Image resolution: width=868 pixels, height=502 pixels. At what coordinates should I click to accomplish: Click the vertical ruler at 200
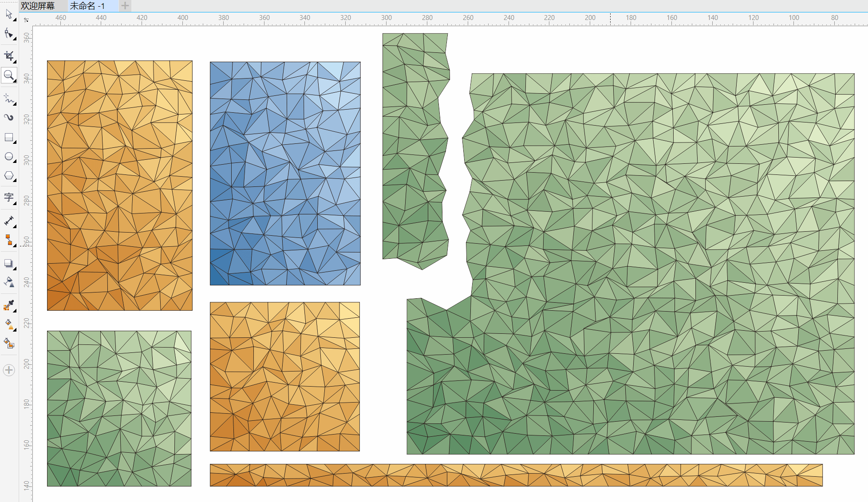(x=27, y=364)
